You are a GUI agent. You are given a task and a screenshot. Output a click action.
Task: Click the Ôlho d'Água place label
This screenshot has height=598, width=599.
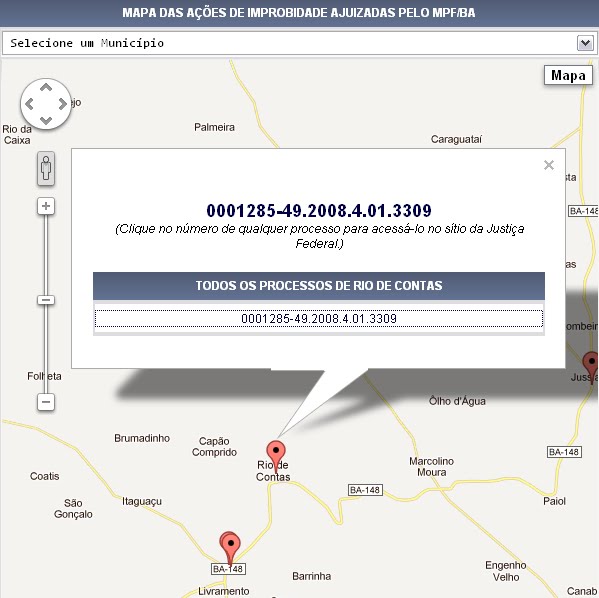click(x=457, y=401)
